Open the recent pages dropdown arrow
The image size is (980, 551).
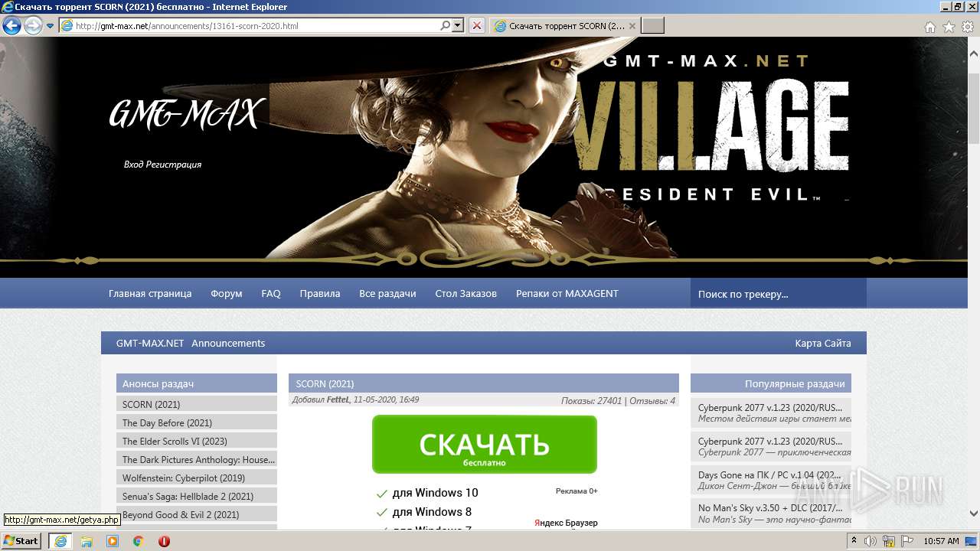point(51,26)
